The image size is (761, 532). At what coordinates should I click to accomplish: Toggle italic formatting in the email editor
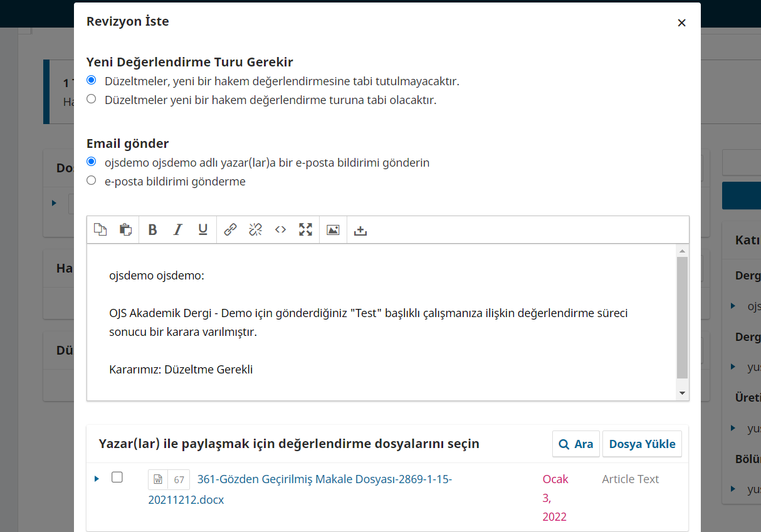177,230
